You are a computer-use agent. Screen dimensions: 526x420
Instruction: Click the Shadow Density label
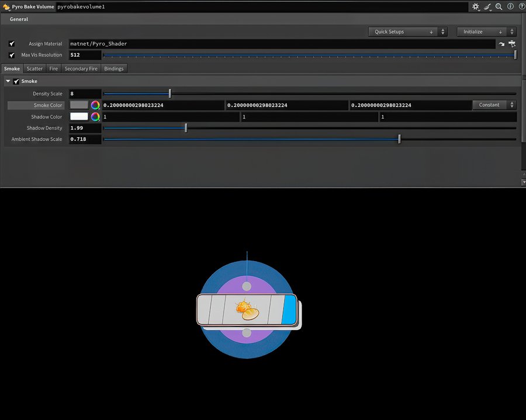[44, 128]
